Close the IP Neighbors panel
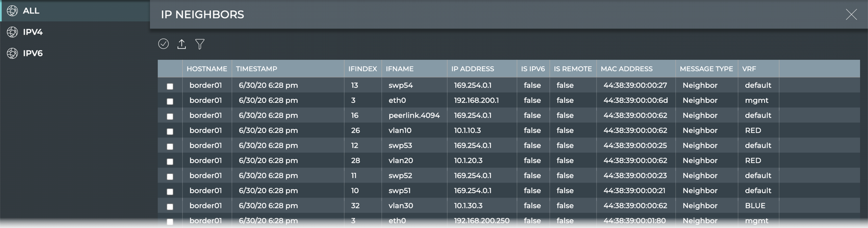This screenshot has height=228, width=868. pos(851,15)
